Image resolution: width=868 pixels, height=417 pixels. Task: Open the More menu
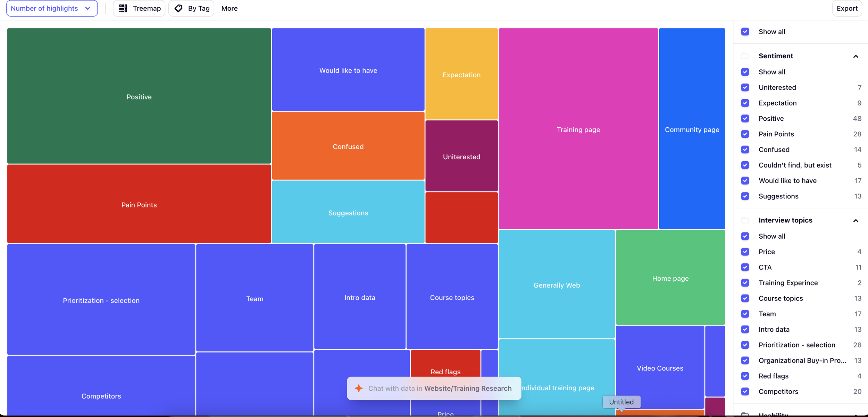pos(229,8)
